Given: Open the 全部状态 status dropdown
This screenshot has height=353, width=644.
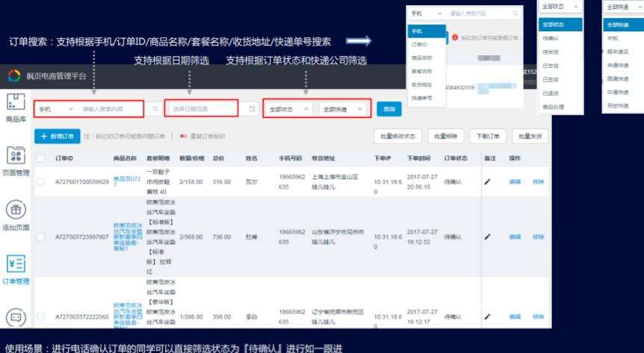Looking at the screenshot, I should tap(289, 109).
